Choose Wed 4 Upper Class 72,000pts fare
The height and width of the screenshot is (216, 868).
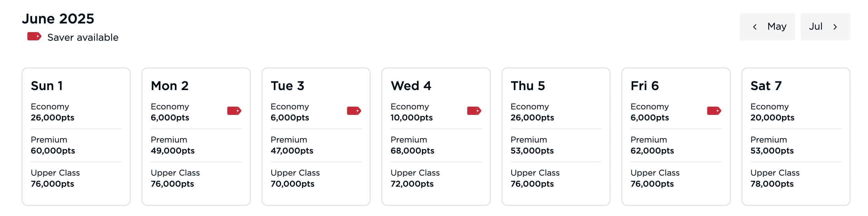coord(415,178)
